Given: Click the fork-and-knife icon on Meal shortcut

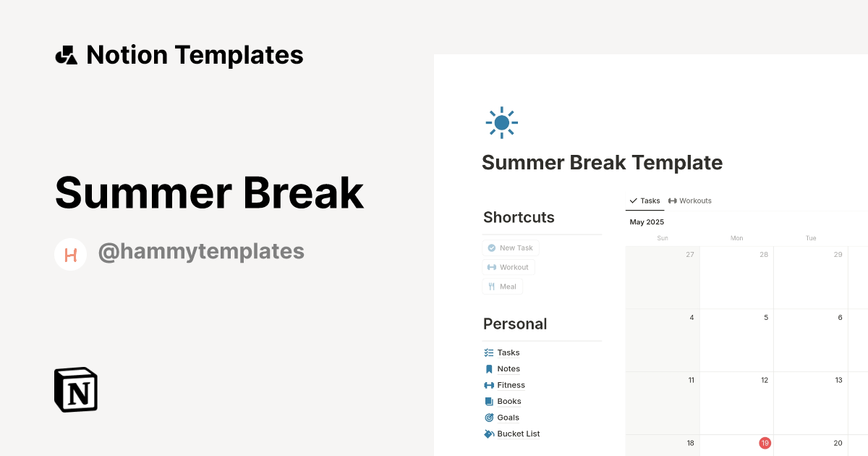Looking at the screenshot, I should coord(490,286).
